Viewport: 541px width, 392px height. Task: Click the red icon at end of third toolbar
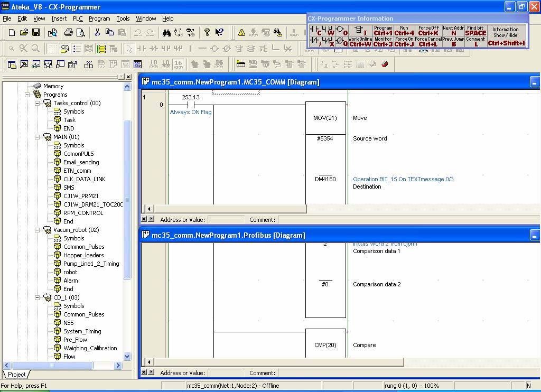pyautogui.click(x=385, y=64)
